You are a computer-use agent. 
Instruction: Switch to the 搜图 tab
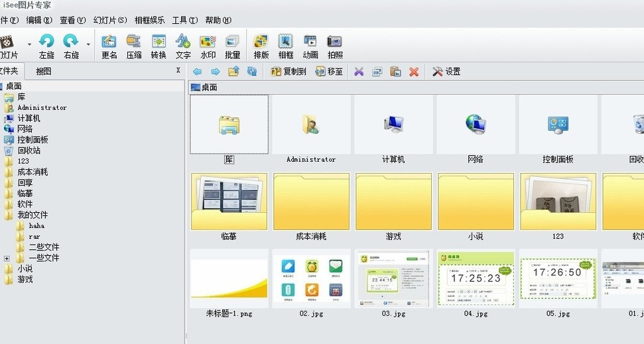(44, 72)
